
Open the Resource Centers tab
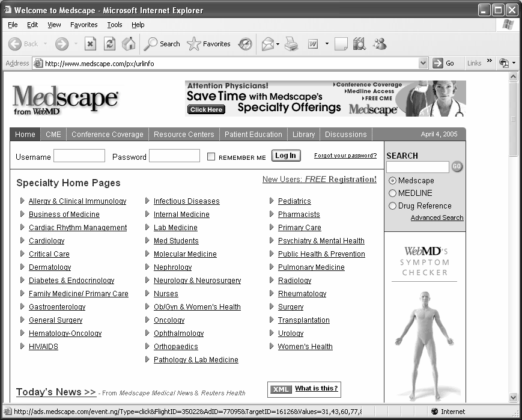coord(184,134)
